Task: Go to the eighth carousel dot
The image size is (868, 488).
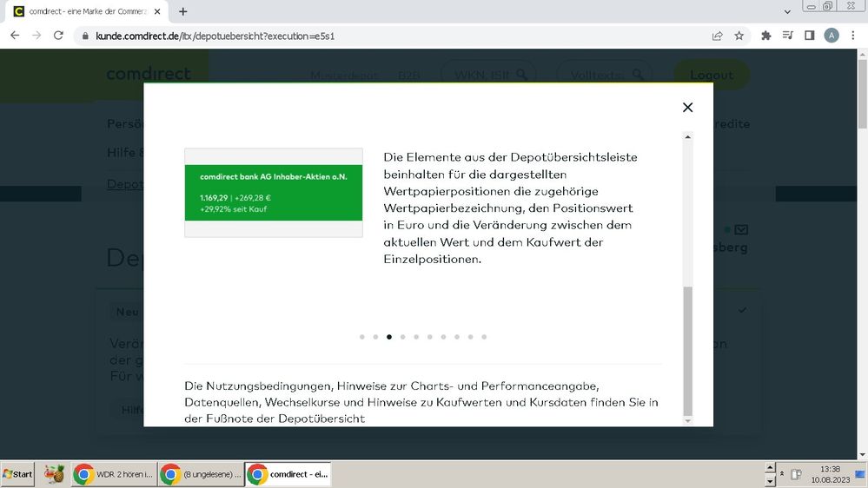Action: tap(457, 337)
